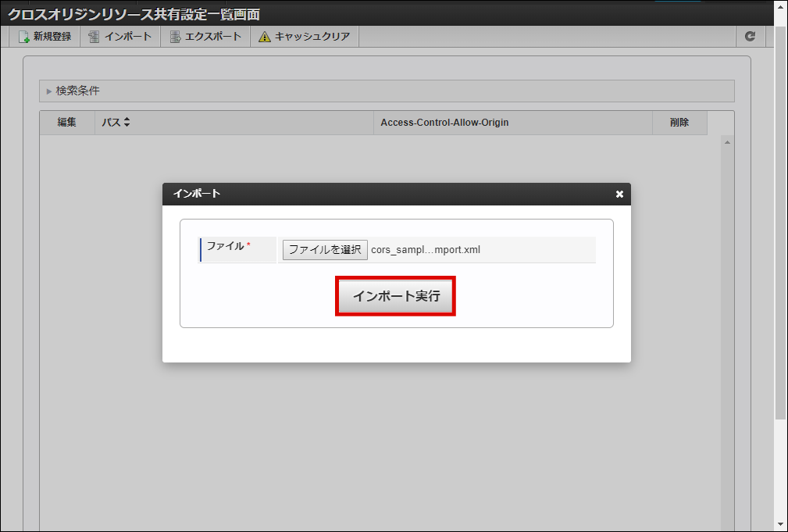Close the import dialog with the X icon
This screenshot has width=788, height=532.
click(x=619, y=195)
